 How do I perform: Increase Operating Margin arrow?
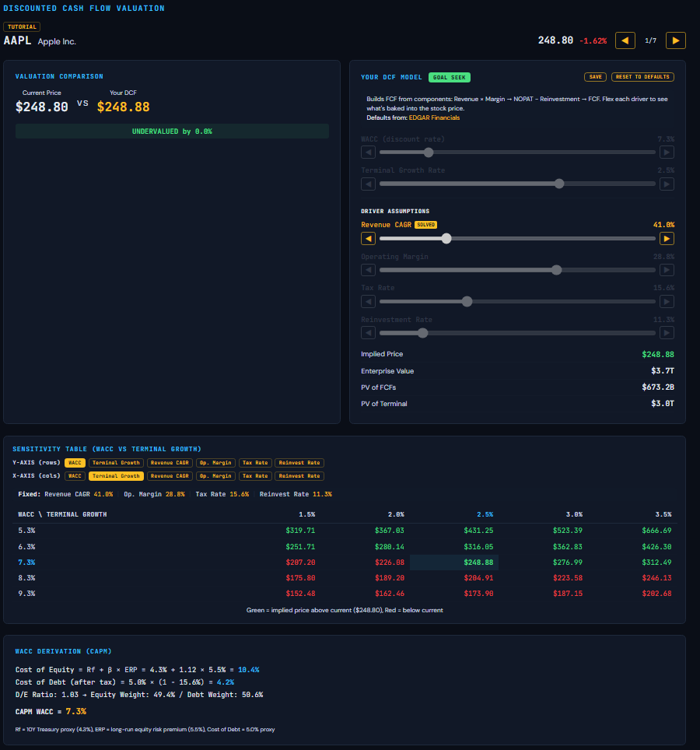667,270
